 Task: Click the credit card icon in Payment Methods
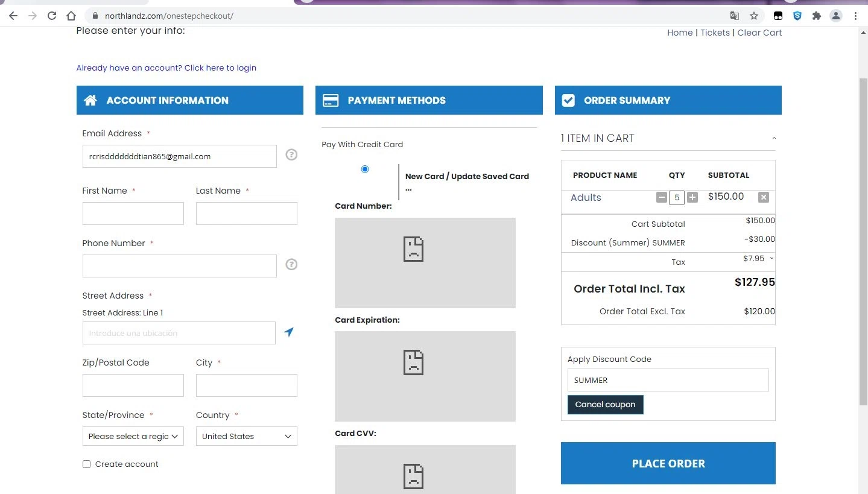[x=331, y=100]
